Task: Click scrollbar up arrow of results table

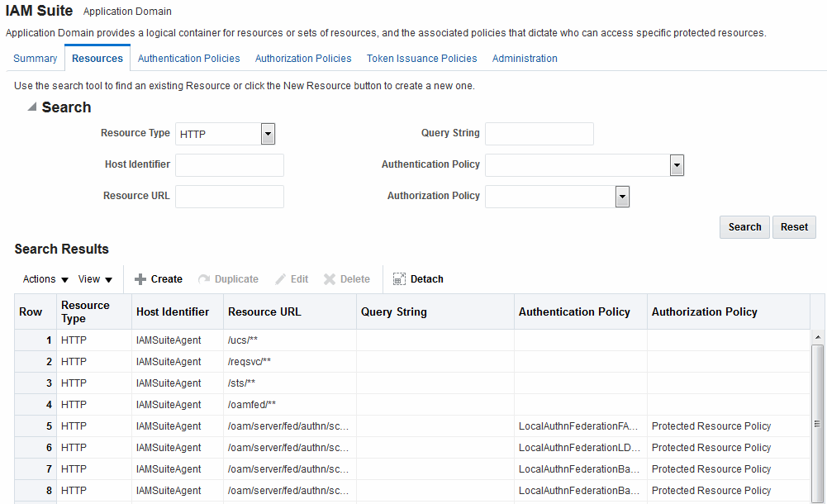Action: pos(818,337)
